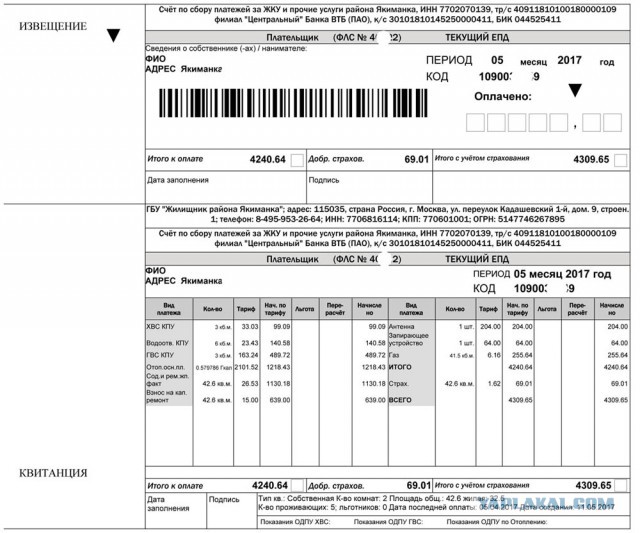Click 'Добр. страхов.' in the ИЗВЕЩЕНИЕ section
This screenshot has height=533, width=640.
[x=336, y=159]
